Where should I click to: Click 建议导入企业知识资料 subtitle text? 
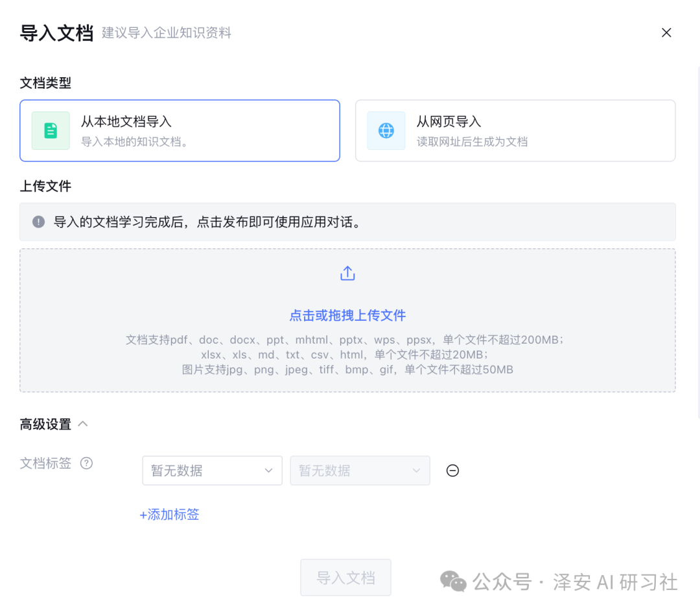[167, 33]
